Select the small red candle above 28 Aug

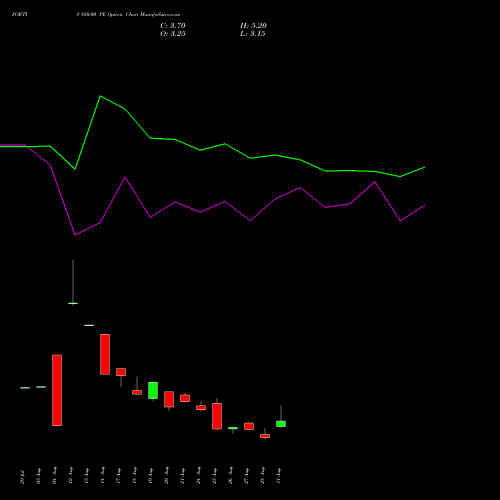265,436
